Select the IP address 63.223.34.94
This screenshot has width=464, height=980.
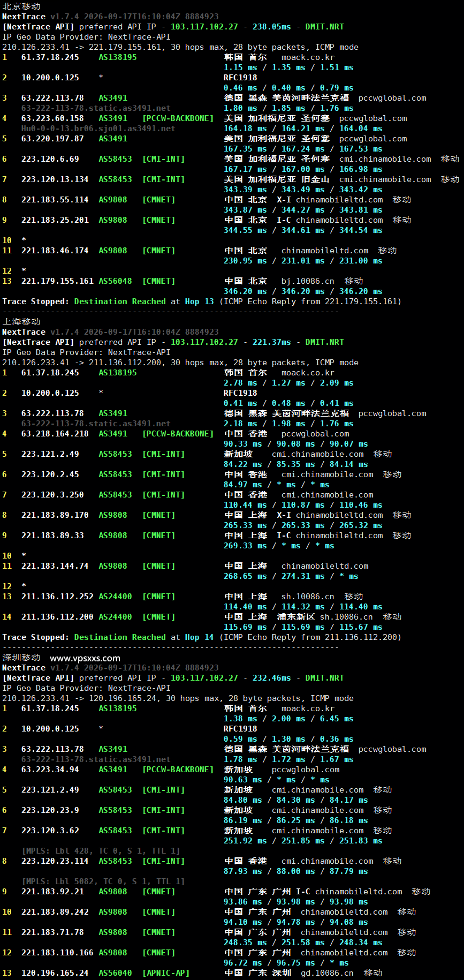click(x=50, y=770)
